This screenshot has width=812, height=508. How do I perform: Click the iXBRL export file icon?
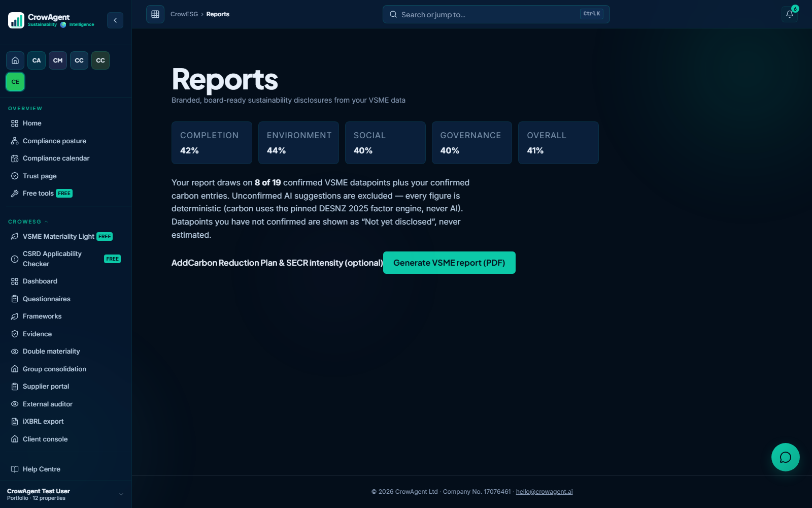tap(15, 422)
